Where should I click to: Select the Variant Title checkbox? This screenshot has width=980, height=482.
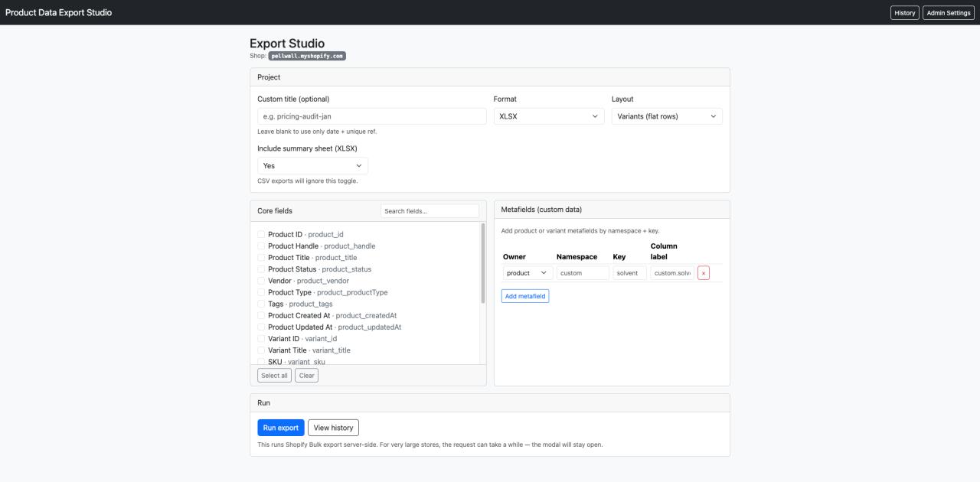pyautogui.click(x=261, y=350)
